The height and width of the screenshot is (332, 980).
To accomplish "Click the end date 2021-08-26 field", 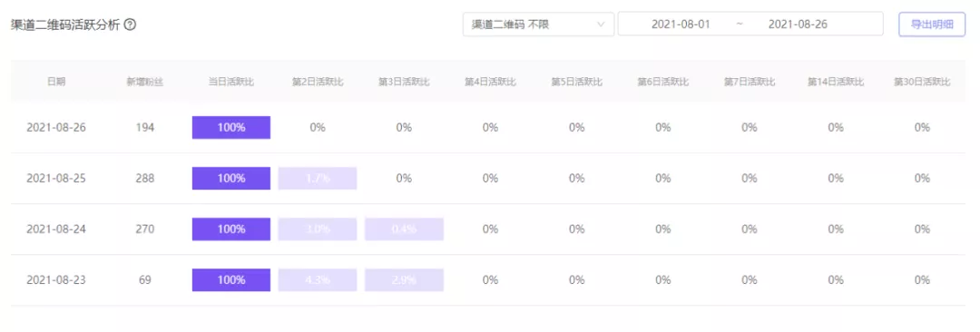I will [x=798, y=24].
